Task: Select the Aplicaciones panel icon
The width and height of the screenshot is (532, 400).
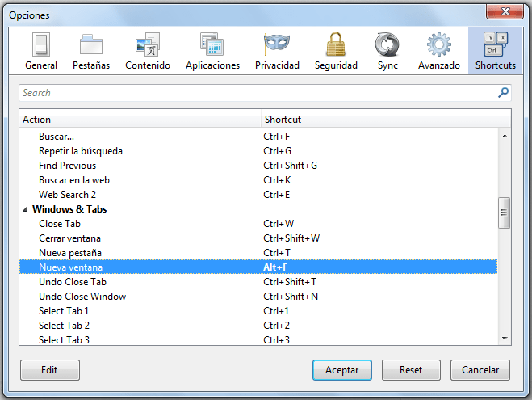Action: click(212, 44)
